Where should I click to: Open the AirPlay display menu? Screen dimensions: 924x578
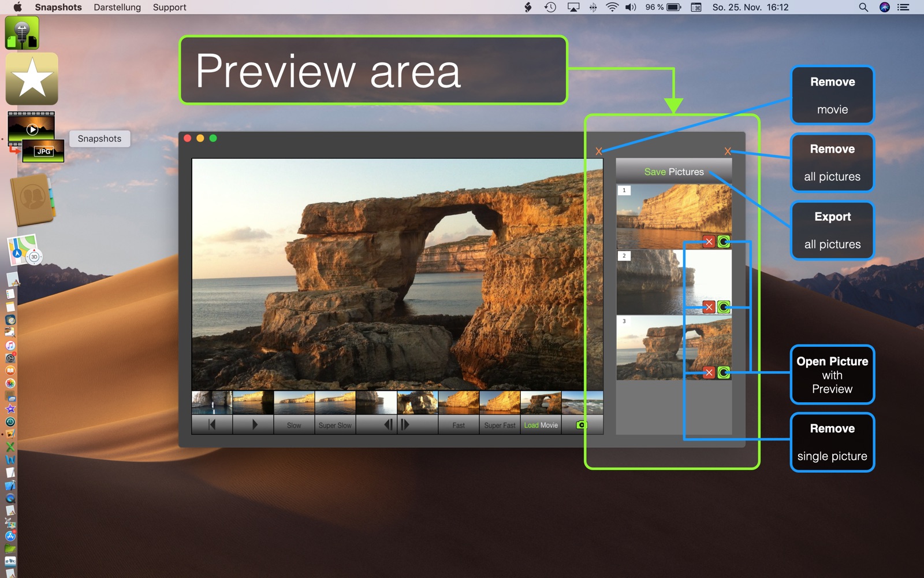click(x=573, y=7)
